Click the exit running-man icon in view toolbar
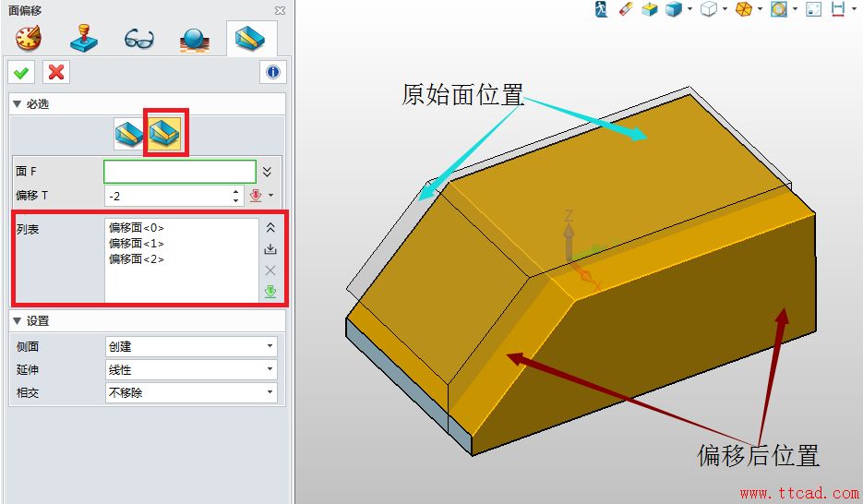 602,9
